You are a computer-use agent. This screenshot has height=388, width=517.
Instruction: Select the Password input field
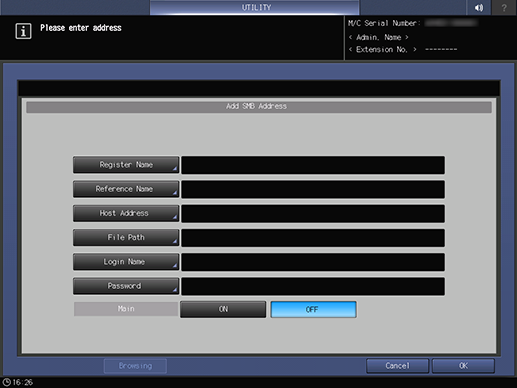pos(313,286)
